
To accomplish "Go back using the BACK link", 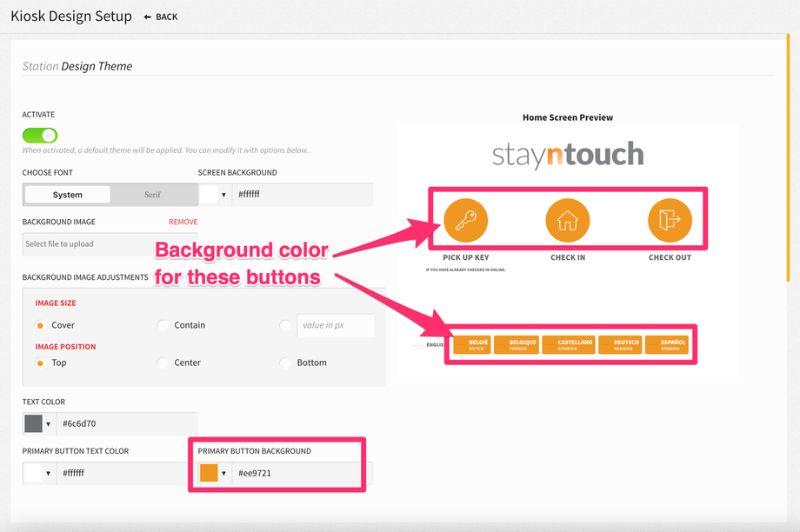I will (x=161, y=17).
